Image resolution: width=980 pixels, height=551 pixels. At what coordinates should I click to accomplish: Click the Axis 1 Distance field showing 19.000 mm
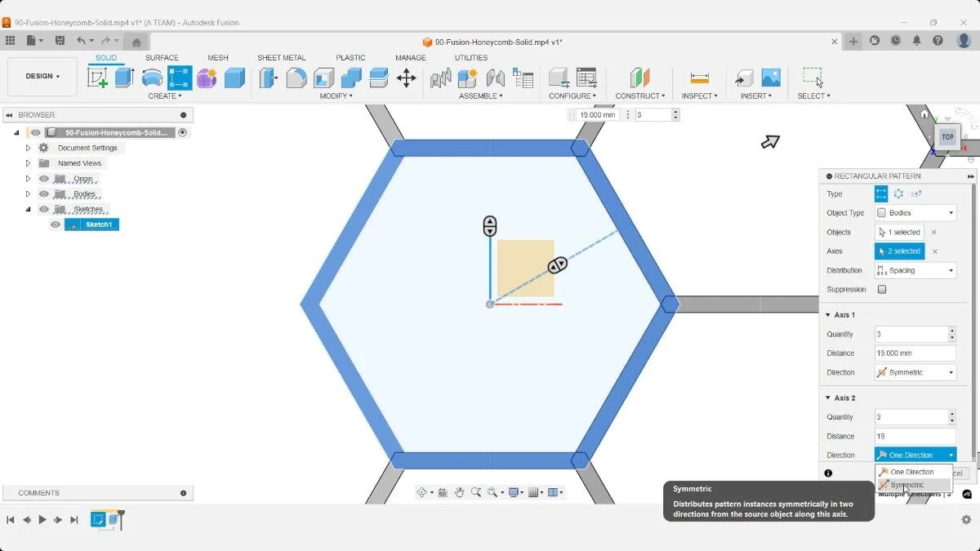click(913, 353)
